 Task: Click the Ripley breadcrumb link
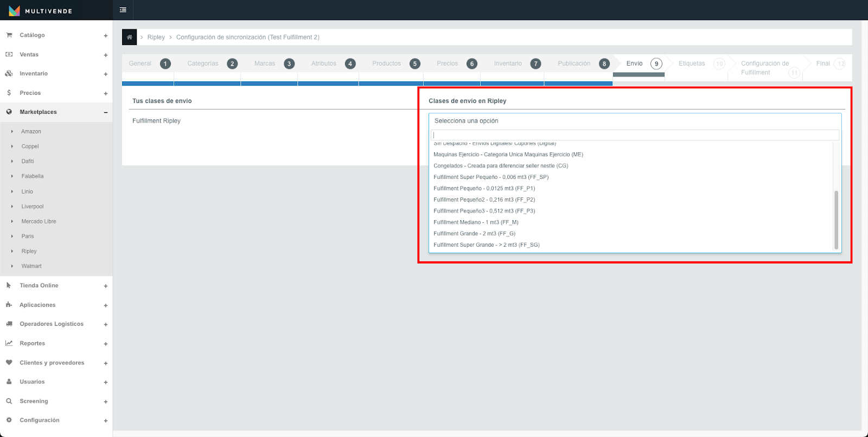[156, 37]
